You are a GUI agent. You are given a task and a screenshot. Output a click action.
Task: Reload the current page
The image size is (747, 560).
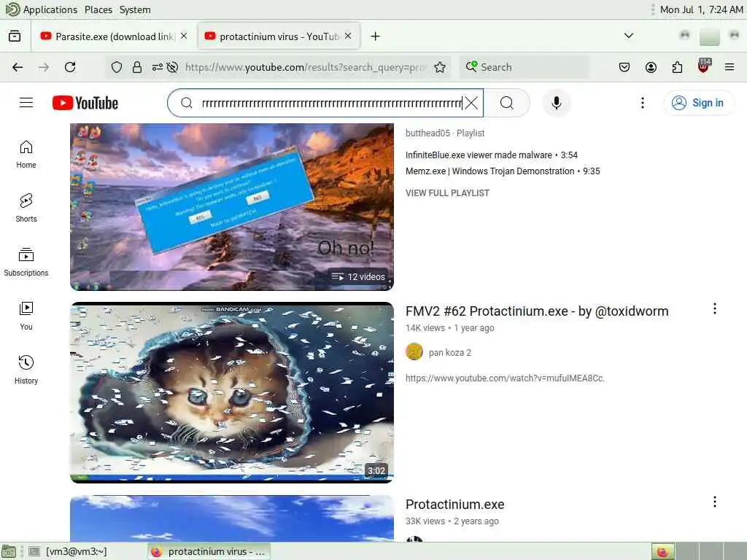pyautogui.click(x=70, y=67)
